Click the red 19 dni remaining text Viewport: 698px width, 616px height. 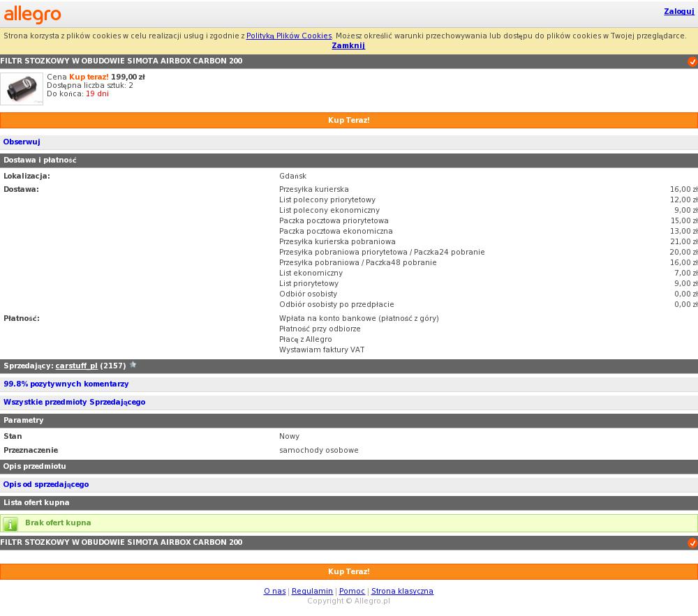pos(97,94)
